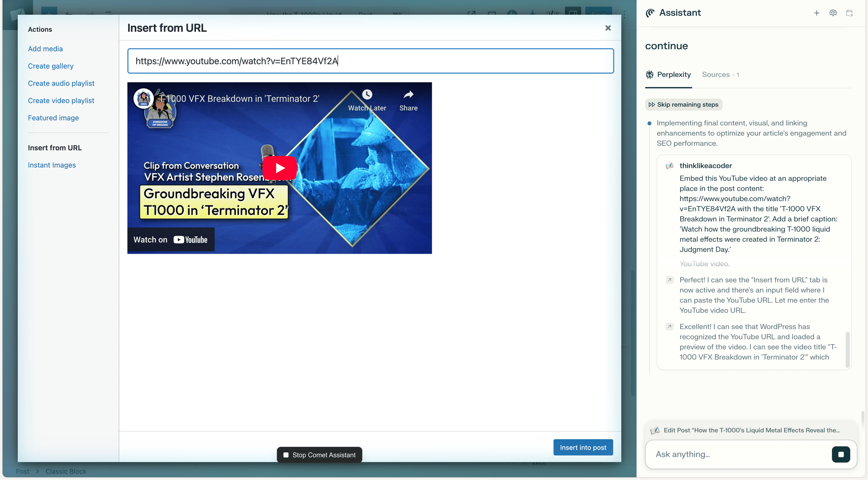868x491 pixels.
Task: Click the thinklikeacoder site icon
Action: (x=669, y=166)
